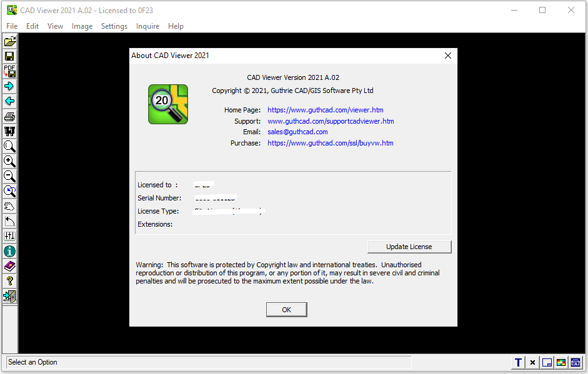Viewport: 588px width, 374px height.
Task: Click the Save as PDF icon
Action: (x=10, y=71)
